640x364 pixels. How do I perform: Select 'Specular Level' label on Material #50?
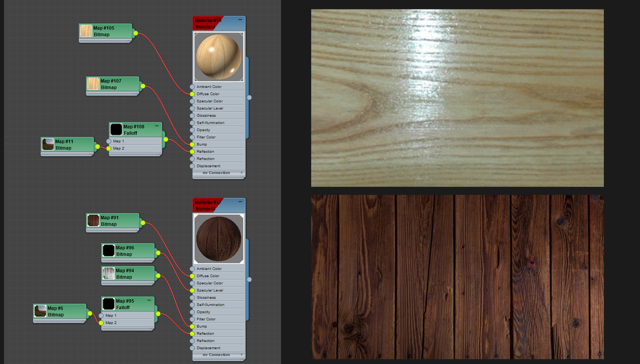coord(210,109)
